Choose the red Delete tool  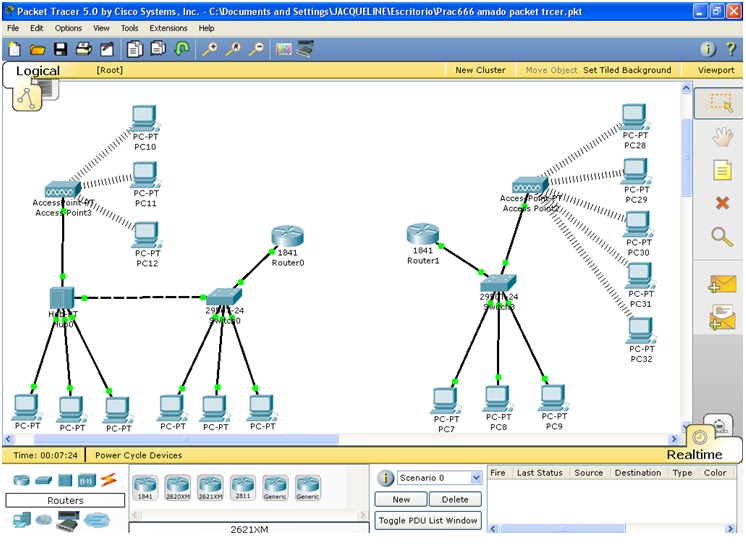pyautogui.click(x=722, y=203)
